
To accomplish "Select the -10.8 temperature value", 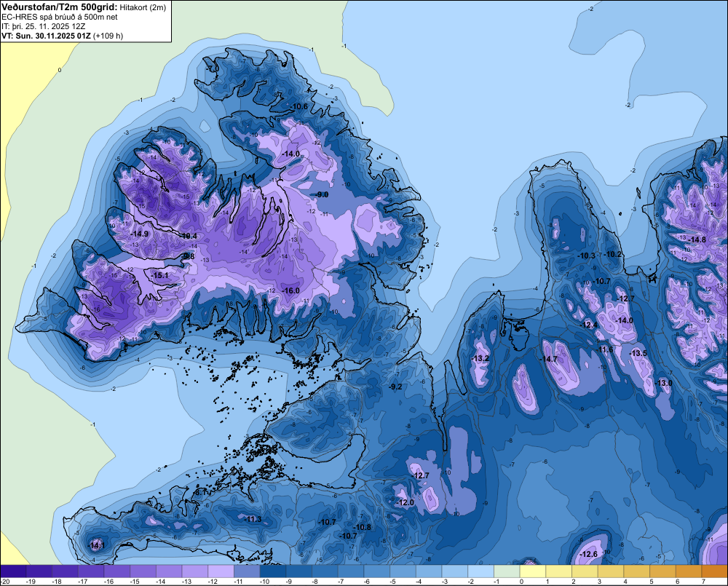I will pos(362,528).
